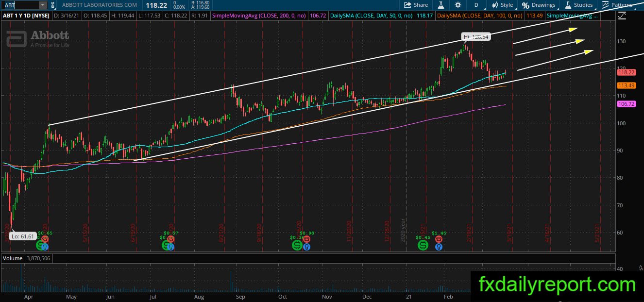
Task: Open the Share menu
Action: point(416,5)
